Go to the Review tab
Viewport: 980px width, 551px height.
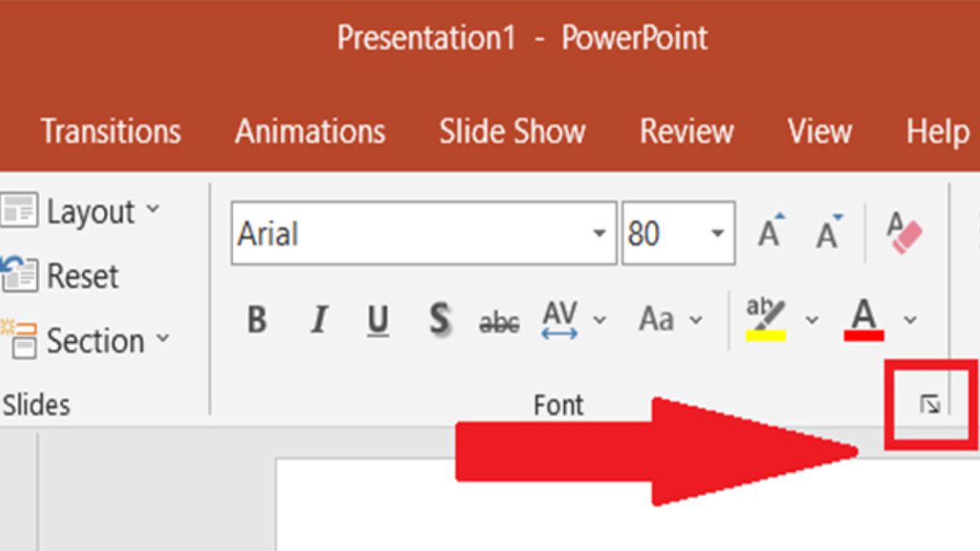click(687, 131)
